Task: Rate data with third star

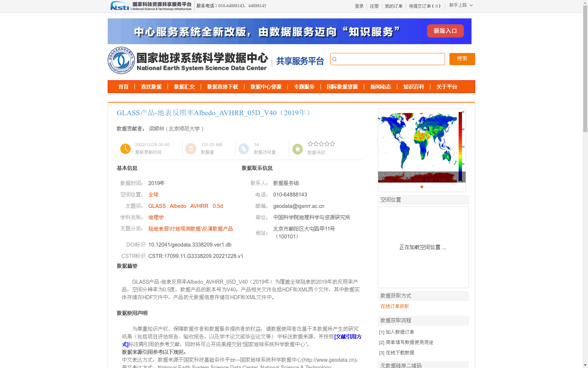Action: pyautogui.click(x=322, y=144)
